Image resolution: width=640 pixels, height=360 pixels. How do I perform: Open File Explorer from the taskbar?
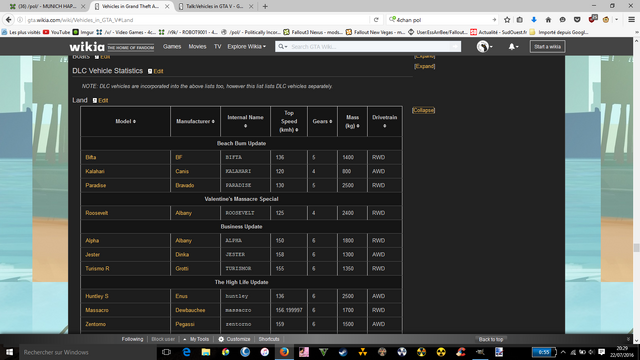tap(206, 352)
